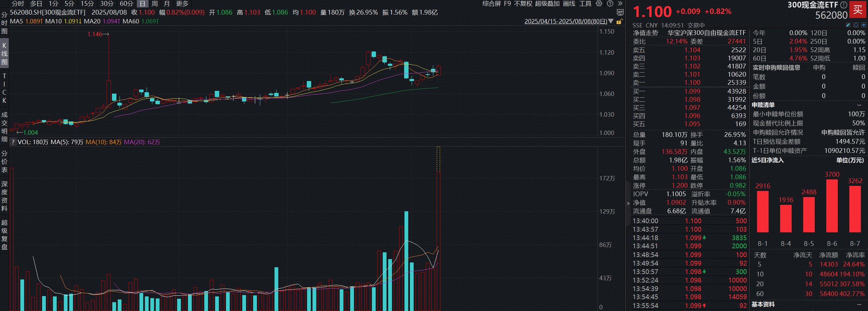The height and width of the screenshot is (311, 868).
Task: Click the VOL indicator question mark icon
Action: tap(13, 142)
